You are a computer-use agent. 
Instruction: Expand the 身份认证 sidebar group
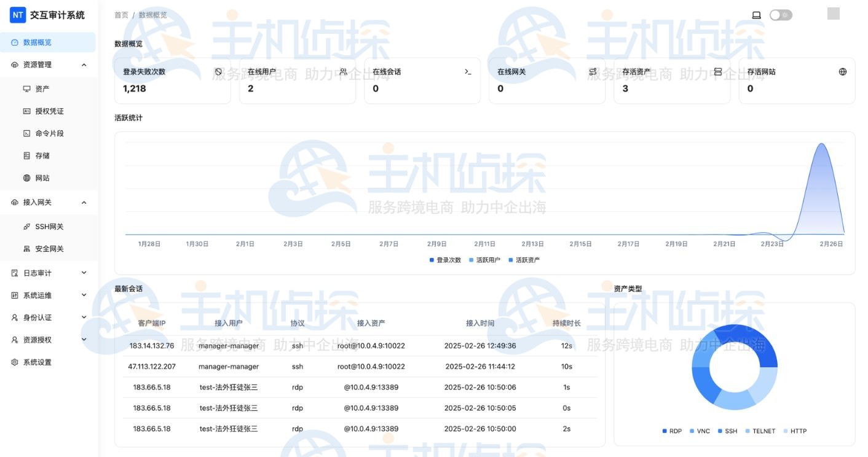48,318
